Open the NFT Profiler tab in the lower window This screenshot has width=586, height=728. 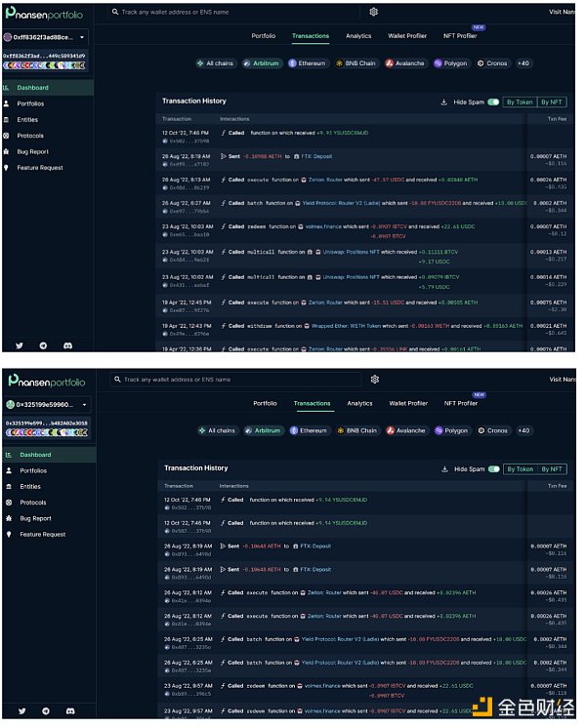(461, 403)
